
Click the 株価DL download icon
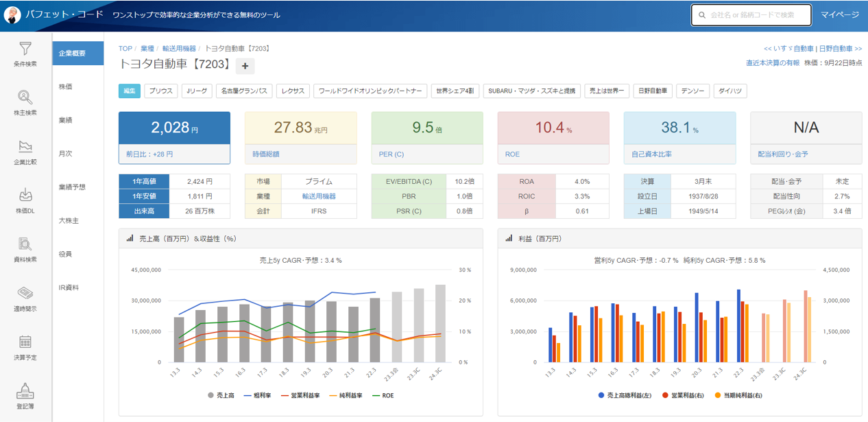[25, 196]
